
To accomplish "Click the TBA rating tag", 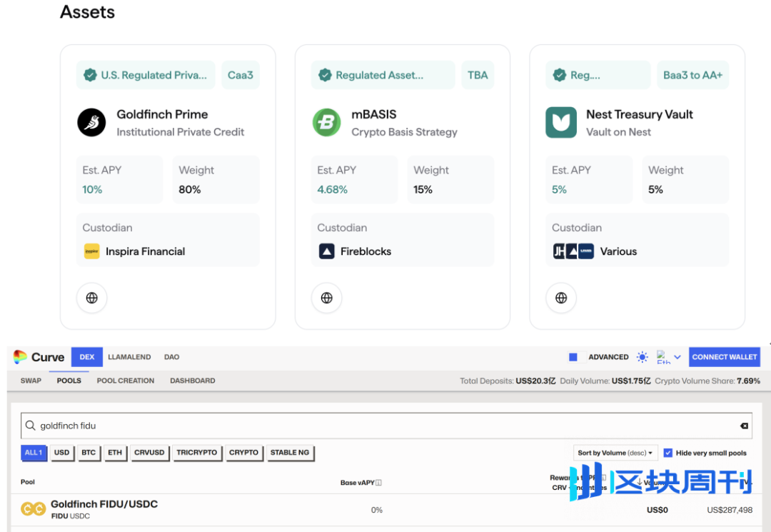I will point(478,75).
